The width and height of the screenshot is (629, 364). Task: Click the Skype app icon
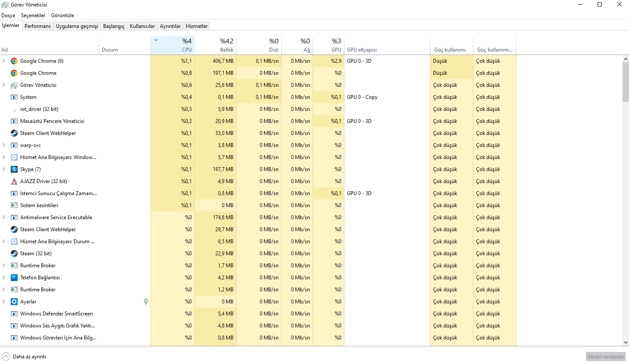14,169
